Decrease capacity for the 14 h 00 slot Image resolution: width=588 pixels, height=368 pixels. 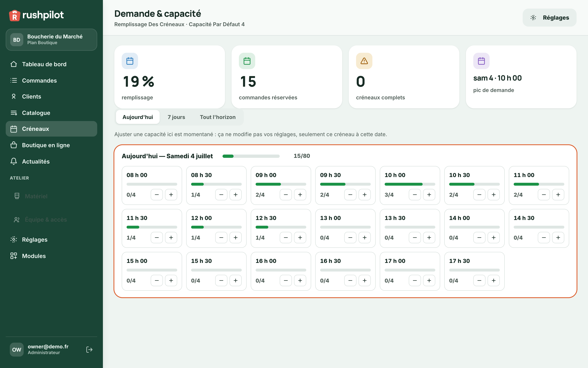coord(479,238)
